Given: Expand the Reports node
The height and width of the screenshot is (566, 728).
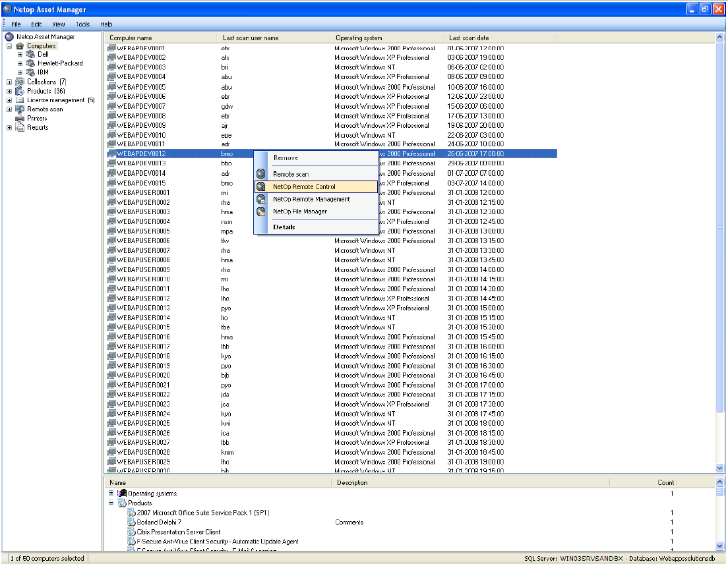Looking at the screenshot, I should tap(9, 128).
